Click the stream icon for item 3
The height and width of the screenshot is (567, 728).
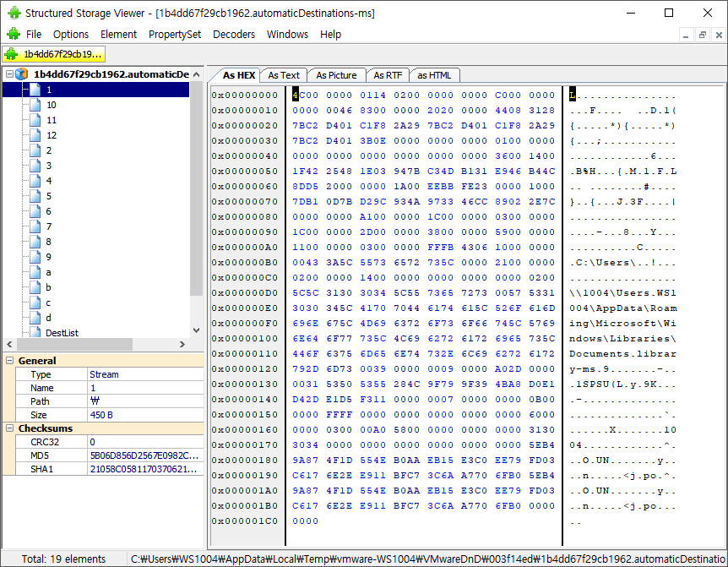coord(35,166)
